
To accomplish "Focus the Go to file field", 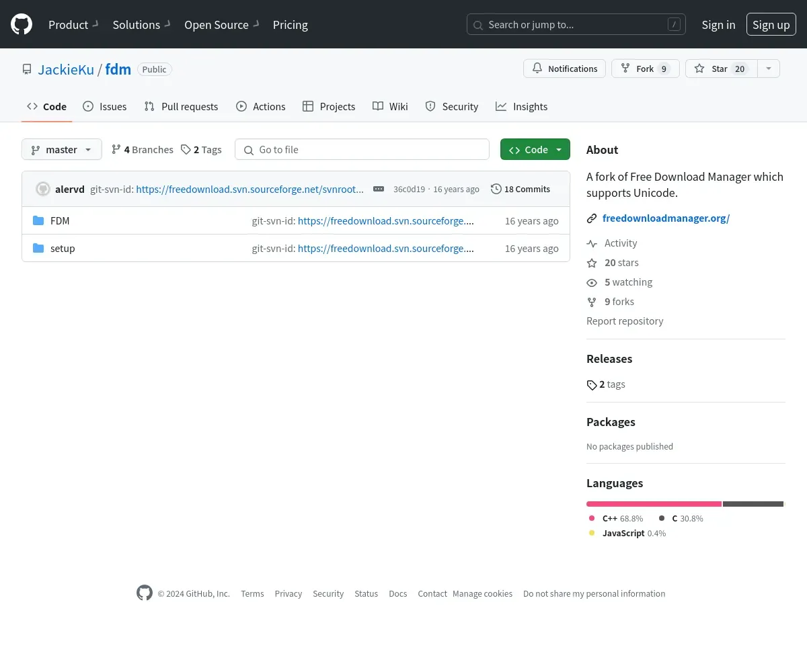I will (362, 150).
